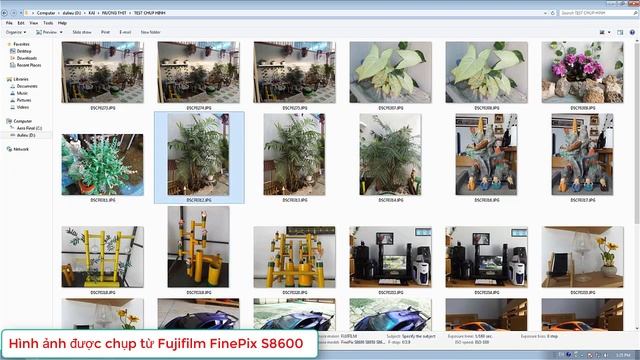The width and height of the screenshot is (640, 360).
Task: Click the taskbar clock
Action: (622, 356)
